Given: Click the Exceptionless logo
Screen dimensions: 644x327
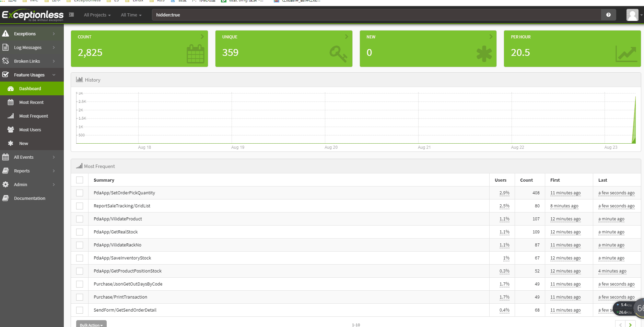Looking at the screenshot, I should (x=33, y=15).
